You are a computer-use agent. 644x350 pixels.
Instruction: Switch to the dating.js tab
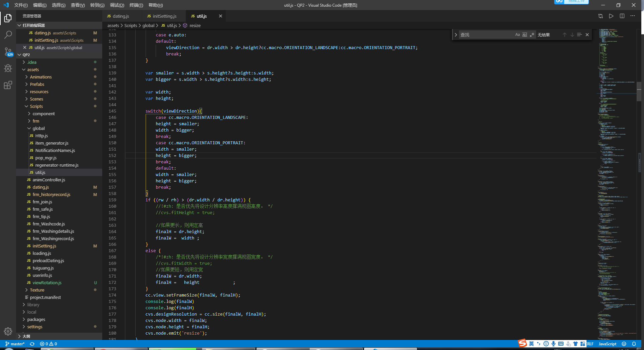click(121, 16)
